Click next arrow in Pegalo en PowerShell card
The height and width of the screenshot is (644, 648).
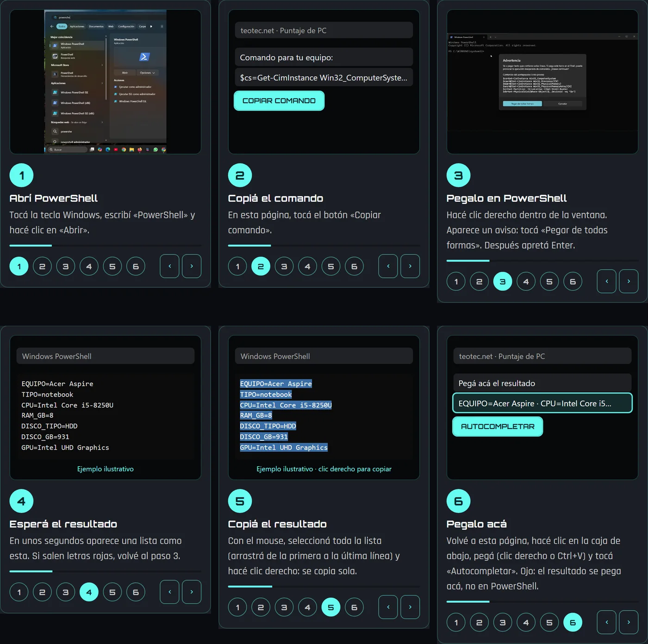629,281
